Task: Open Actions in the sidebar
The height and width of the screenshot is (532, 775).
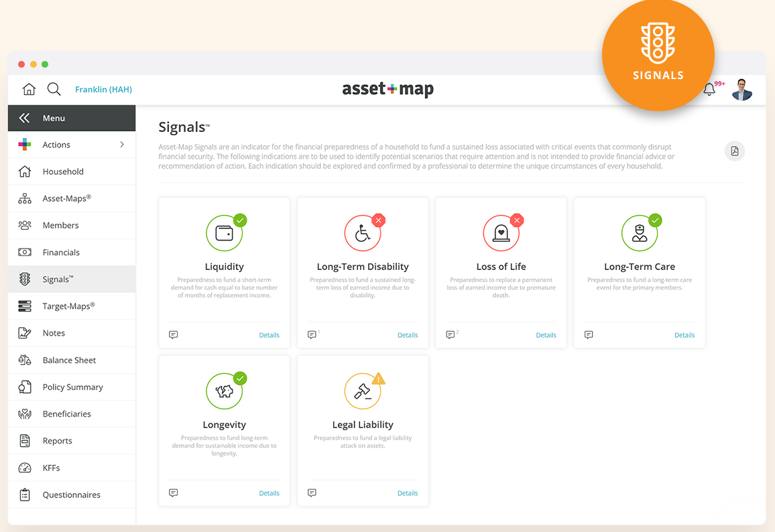Action: 72,145
